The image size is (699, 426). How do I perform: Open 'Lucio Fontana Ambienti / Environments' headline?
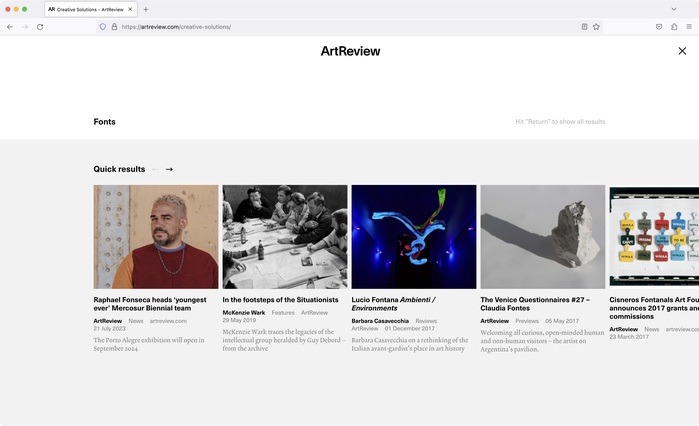tap(393, 304)
